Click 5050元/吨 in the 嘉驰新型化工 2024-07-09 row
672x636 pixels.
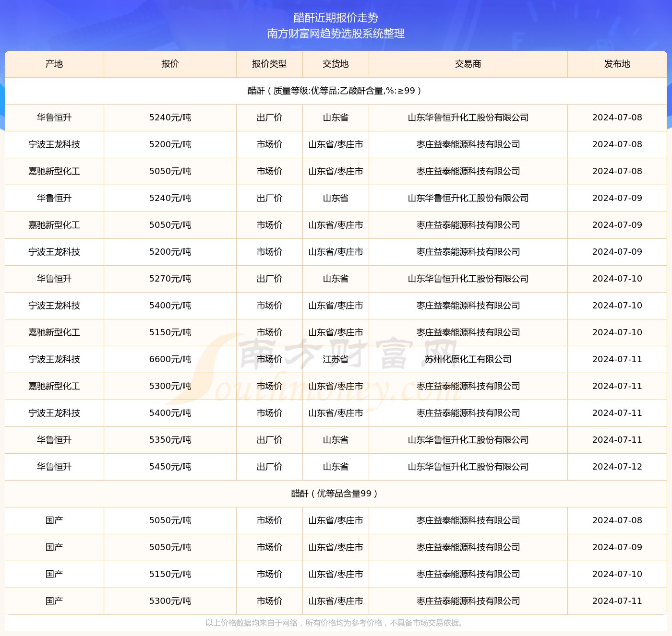170,225
